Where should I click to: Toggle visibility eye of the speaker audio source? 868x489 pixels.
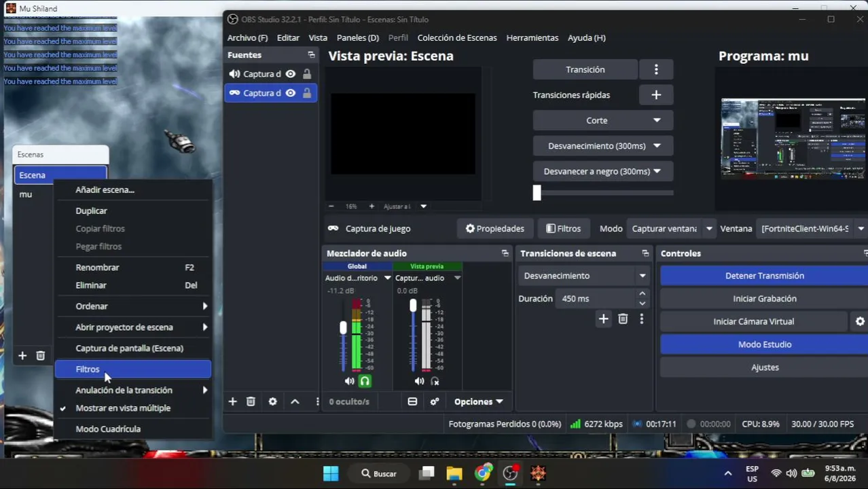click(290, 74)
